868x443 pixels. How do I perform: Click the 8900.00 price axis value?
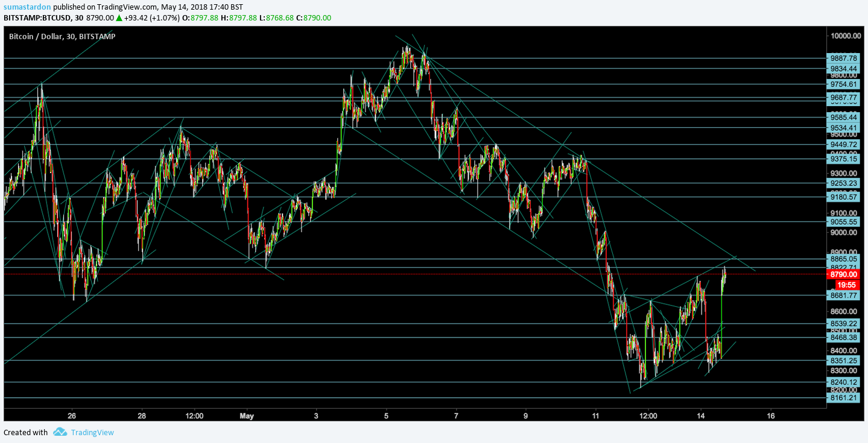[845, 252]
